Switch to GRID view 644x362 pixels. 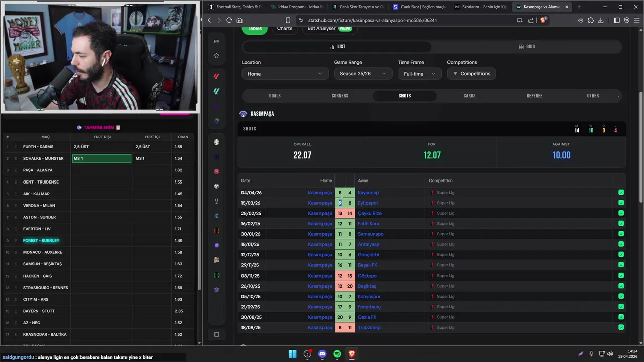527,47
